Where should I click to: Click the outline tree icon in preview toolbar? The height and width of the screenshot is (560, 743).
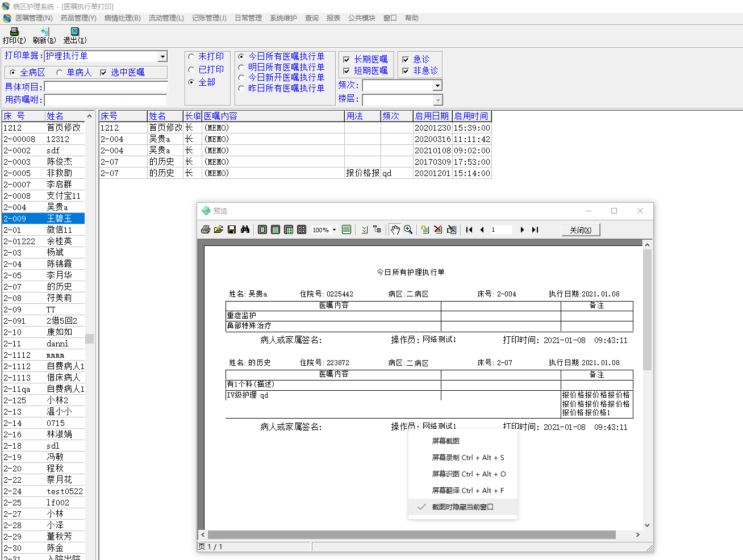pos(377,229)
